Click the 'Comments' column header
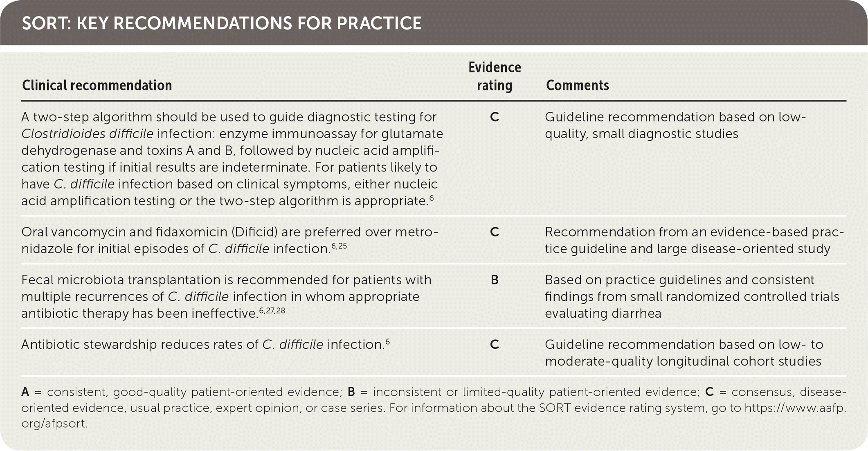The height and width of the screenshot is (451, 868). [x=577, y=86]
